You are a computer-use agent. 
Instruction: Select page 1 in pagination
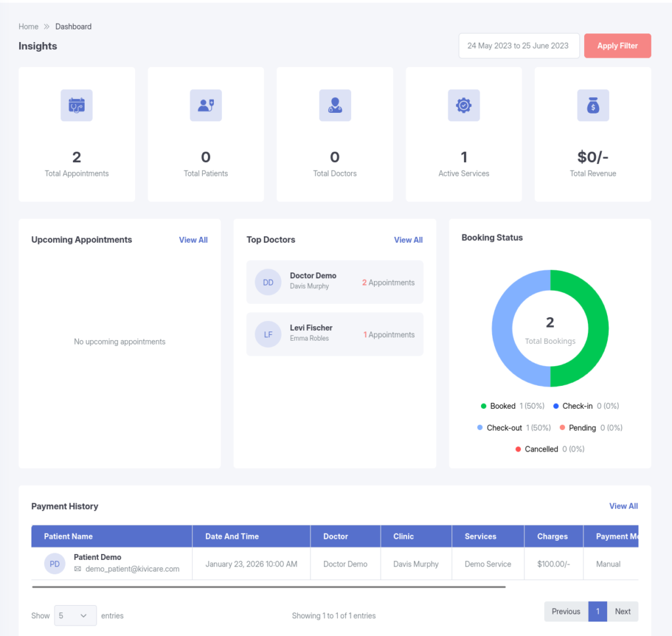tap(597, 611)
